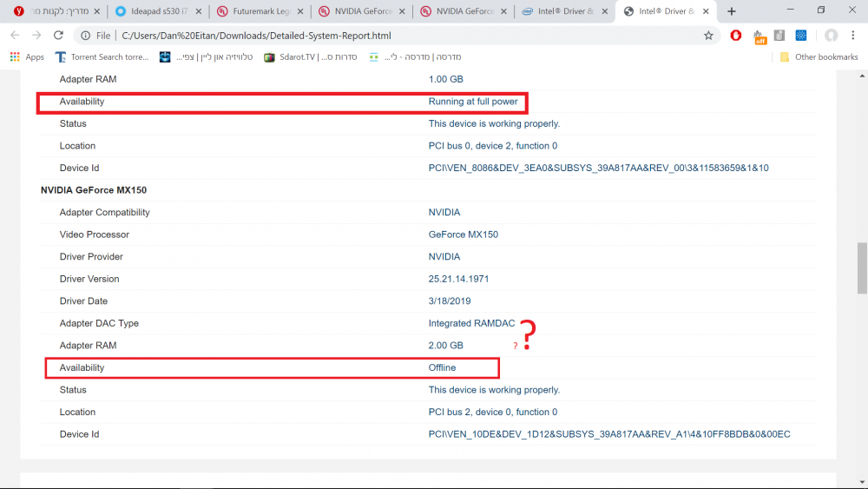Click the 'Adapter Compatibility' label
The width and height of the screenshot is (868, 489).
point(105,213)
